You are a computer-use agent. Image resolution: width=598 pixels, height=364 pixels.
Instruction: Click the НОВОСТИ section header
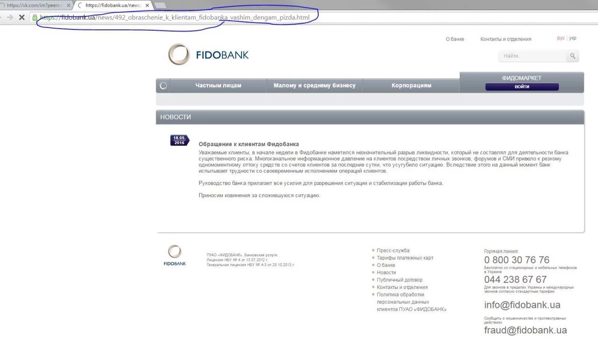(370, 117)
